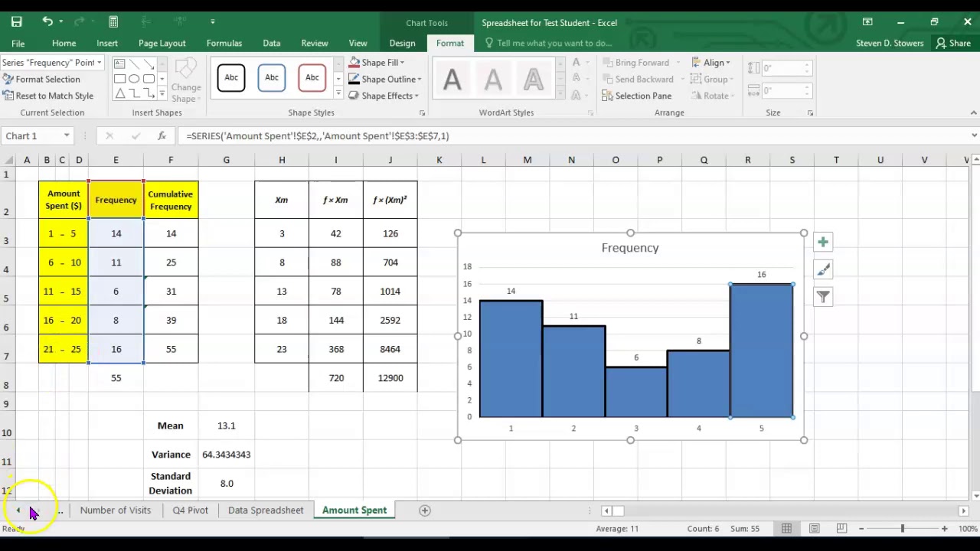Select the red outline Abc shape style
Viewport: 980px width, 551px height.
(x=312, y=77)
